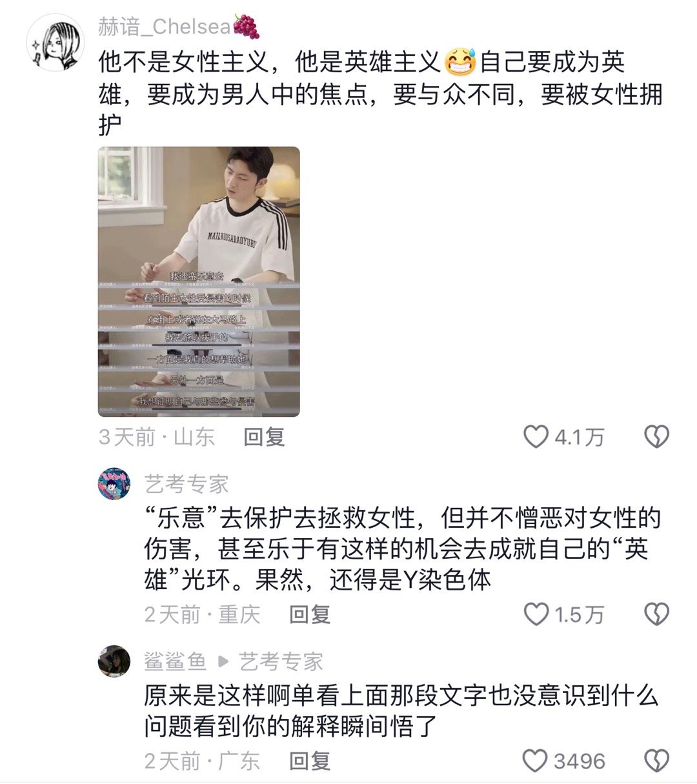The height and width of the screenshot is (784, 697).
Task: Tap the 4.1万 like count
Action: [579, 437]
